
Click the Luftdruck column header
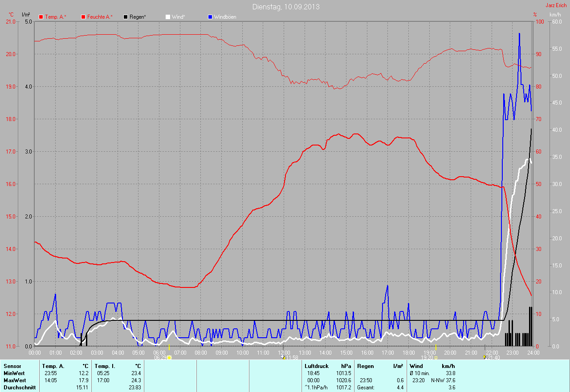pyautogui.click(x=317, y=366)
